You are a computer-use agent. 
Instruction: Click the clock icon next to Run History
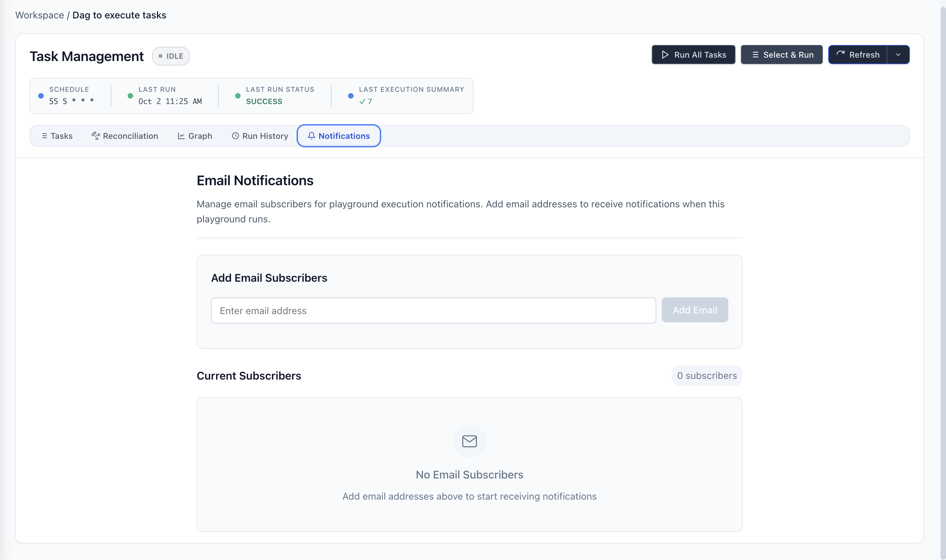[x=235, y=136]
